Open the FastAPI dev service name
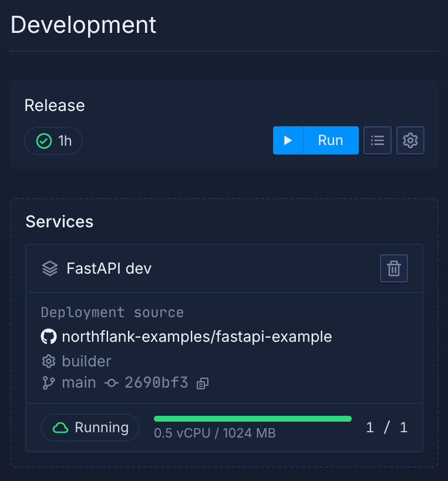448x481 pixels. (x=109, y=268)
